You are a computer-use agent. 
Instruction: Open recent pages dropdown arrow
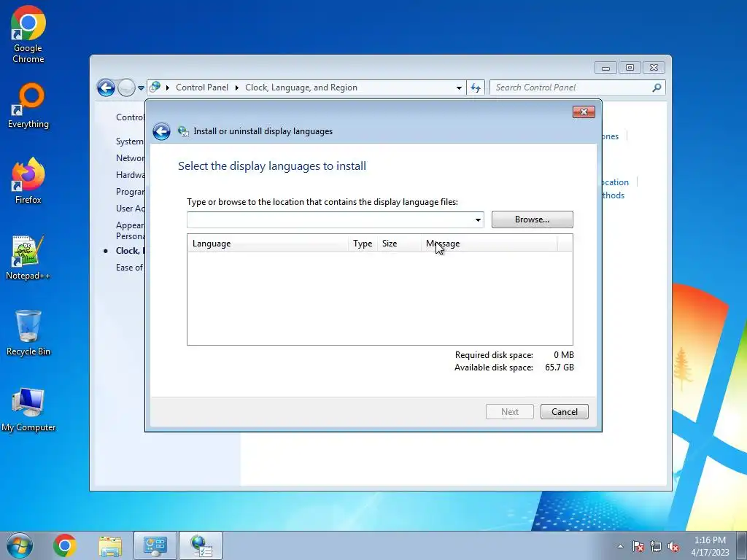[141, 88]
